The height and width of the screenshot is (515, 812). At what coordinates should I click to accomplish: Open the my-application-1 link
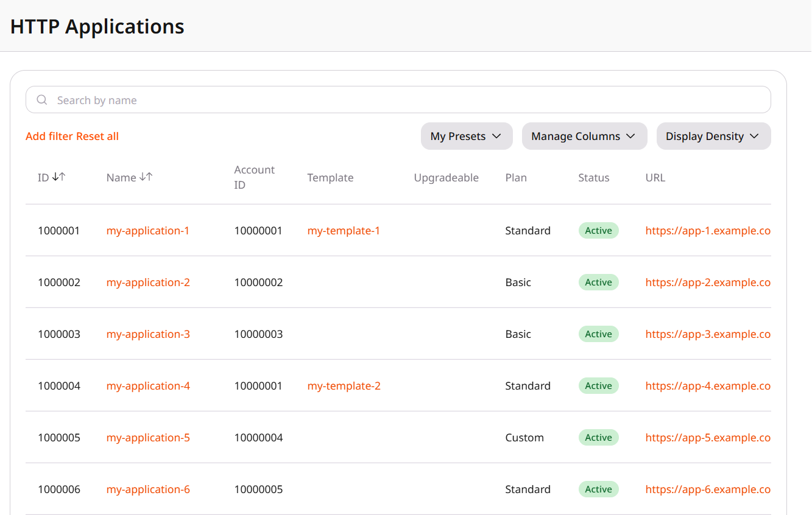tap(148, 231)
